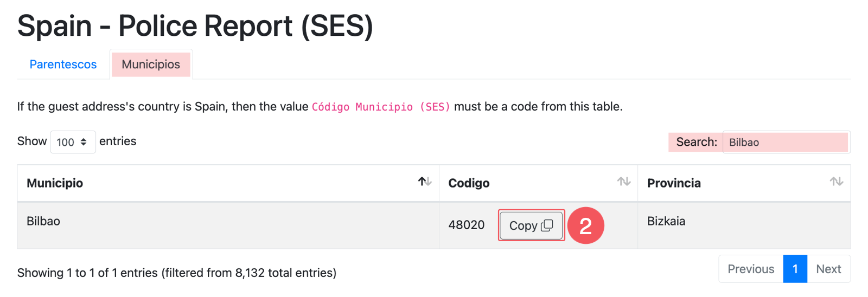Open the Show entries count dropdown
Image resolution: width=868 pixels, height=297 pixels.
tap(73, 142)
